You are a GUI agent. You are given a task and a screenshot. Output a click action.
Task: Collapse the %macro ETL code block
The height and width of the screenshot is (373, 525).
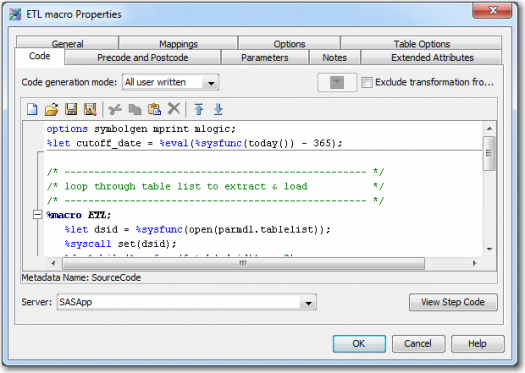[x=38, y=215]
